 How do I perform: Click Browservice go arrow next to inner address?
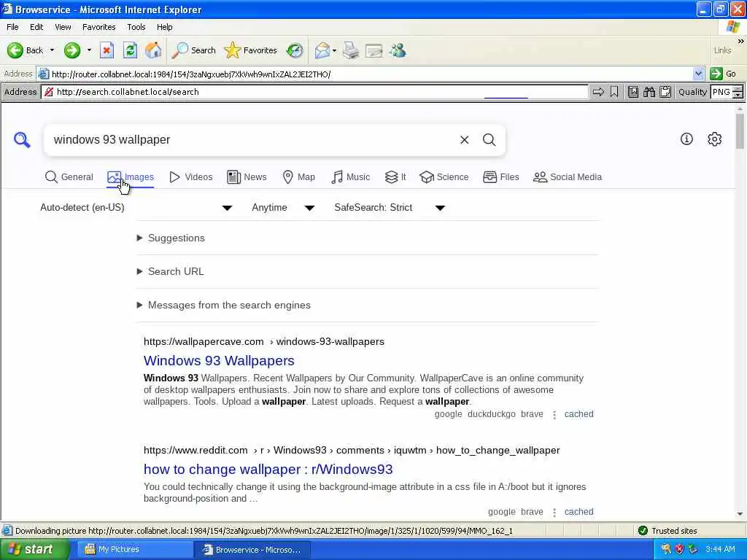[x=598, y=92]
